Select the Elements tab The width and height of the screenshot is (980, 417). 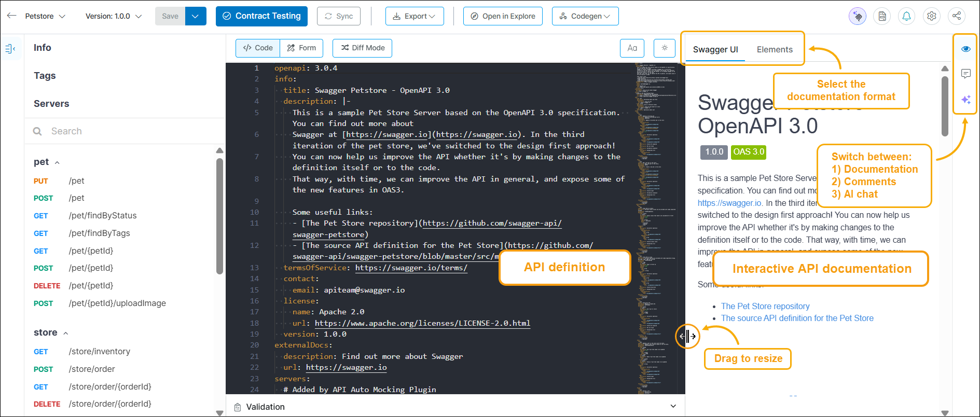[775, 49]
